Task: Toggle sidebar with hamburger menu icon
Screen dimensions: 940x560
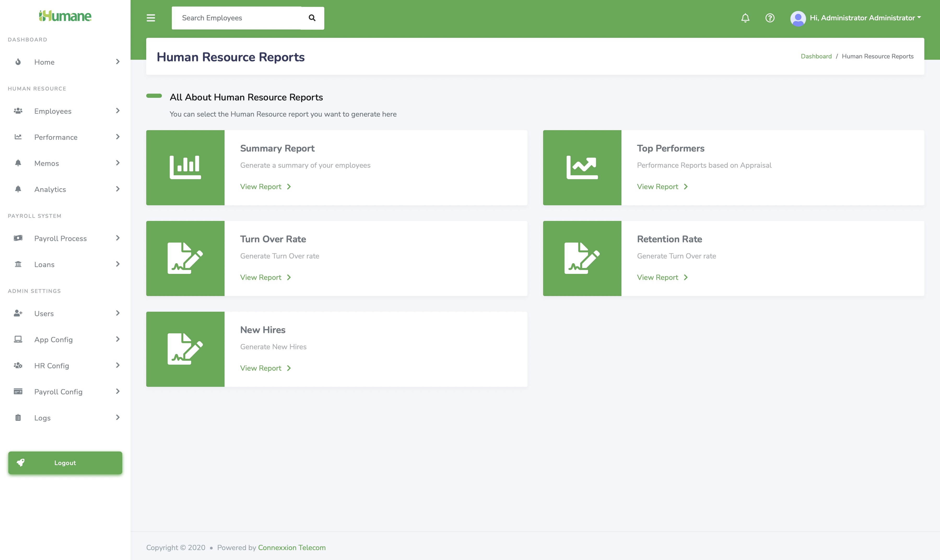Action: [151, 18]
